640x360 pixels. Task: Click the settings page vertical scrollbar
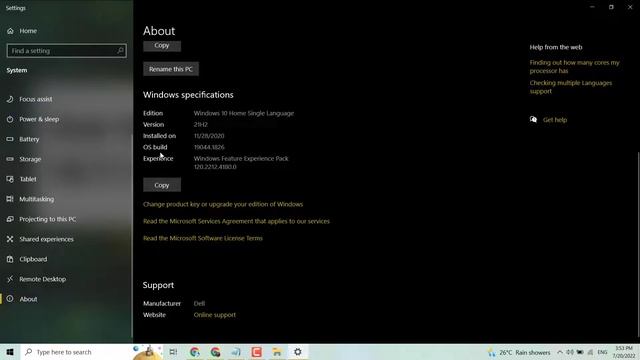[638, 245]
